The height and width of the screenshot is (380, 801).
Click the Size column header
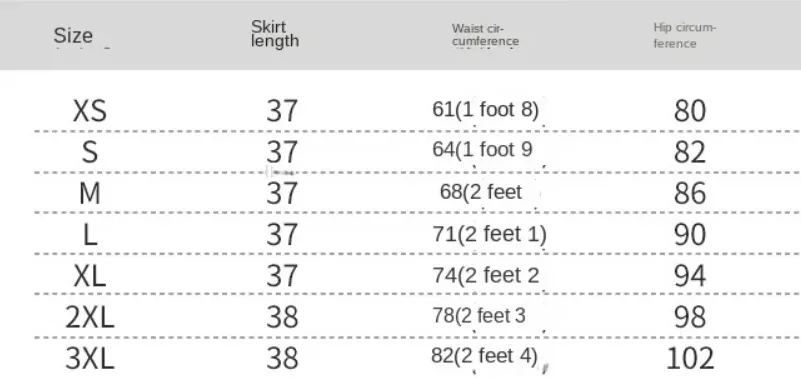click(73, 36)
